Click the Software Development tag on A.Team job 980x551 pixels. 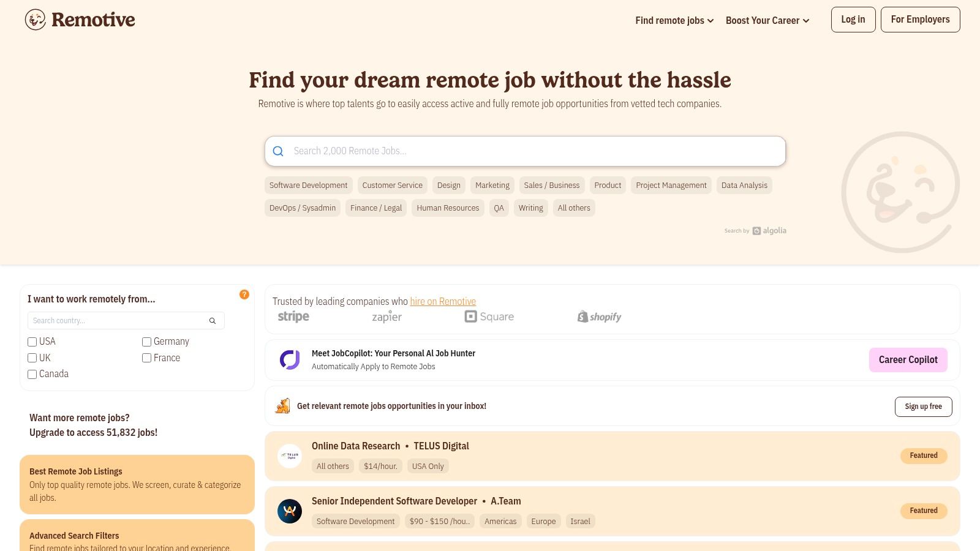point(355,522)
